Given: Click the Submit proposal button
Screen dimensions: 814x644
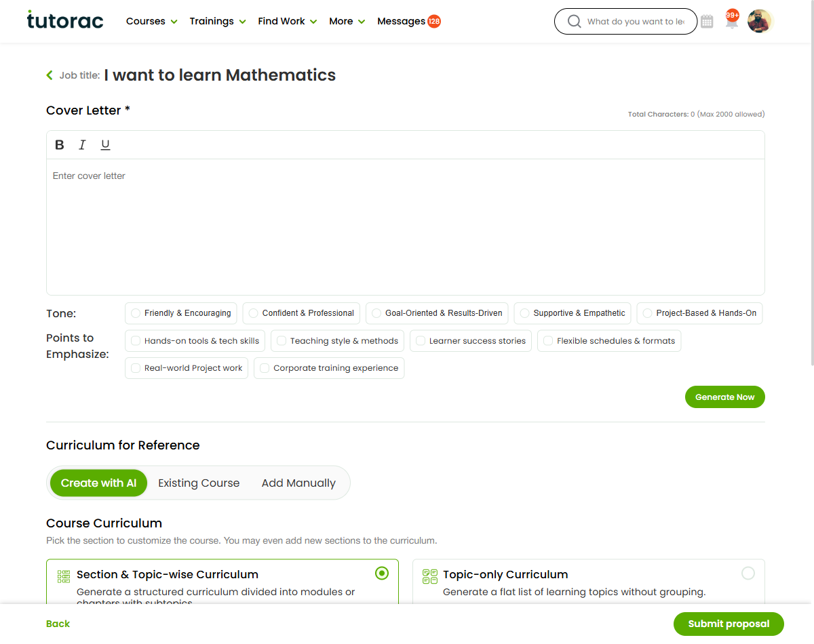Looking at the screenshot, I should (729, 624).
